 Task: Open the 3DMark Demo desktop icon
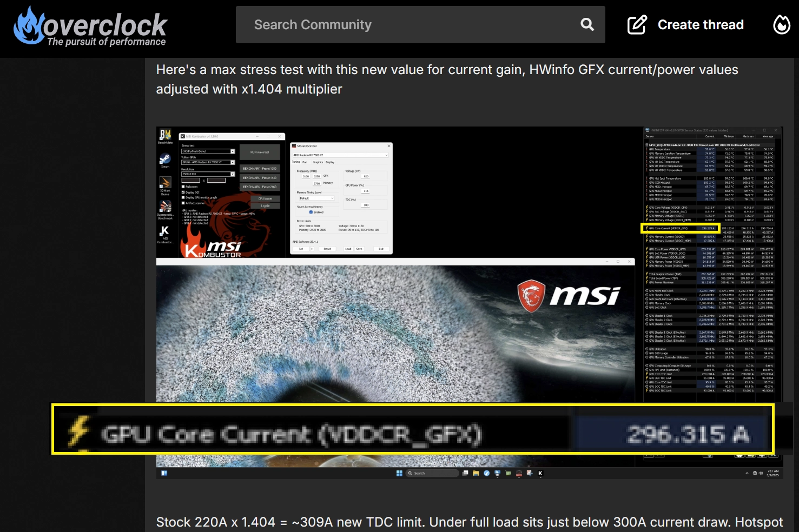165,183
